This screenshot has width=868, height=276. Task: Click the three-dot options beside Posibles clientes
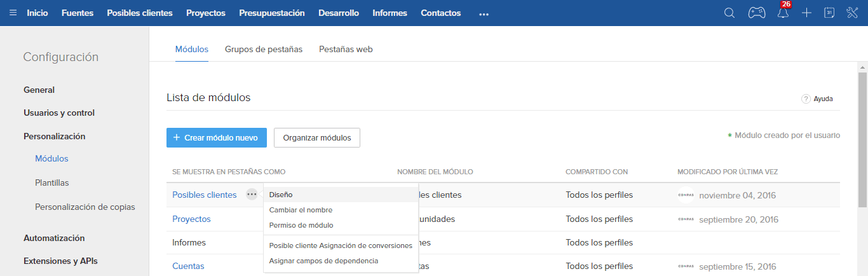point(252,195)
